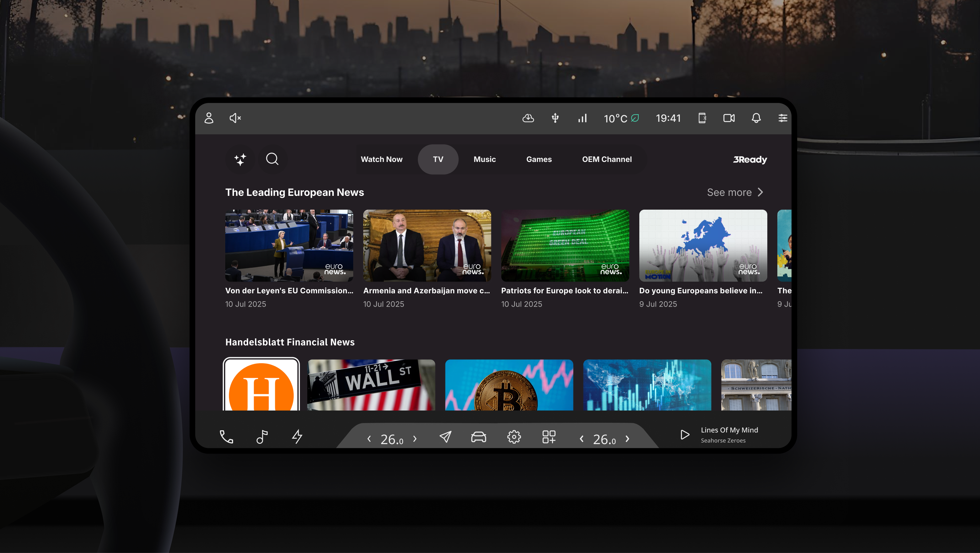Expand See more for European News
980x553 pixels.
pos(735,192)
